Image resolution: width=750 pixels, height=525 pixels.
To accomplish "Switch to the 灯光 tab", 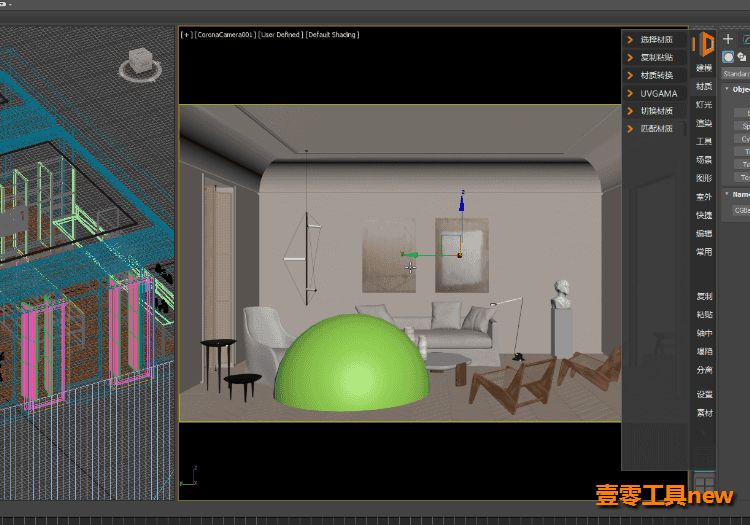I will click(704, 104).
